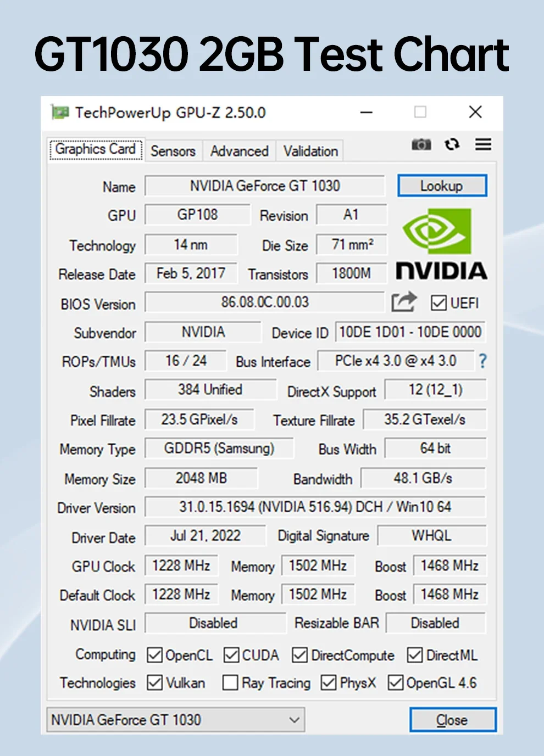Enable the Ray Tracing checkbox
The width and height of the screenshot is (544, 756).
230,682
